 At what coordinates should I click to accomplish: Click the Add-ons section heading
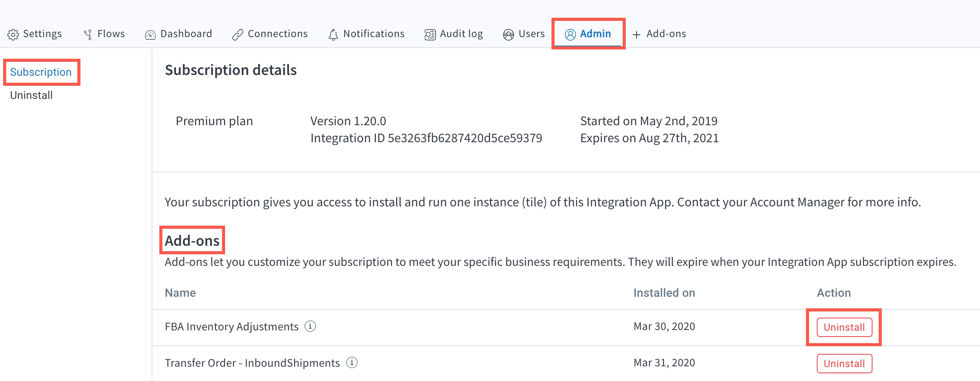point(192,241)
